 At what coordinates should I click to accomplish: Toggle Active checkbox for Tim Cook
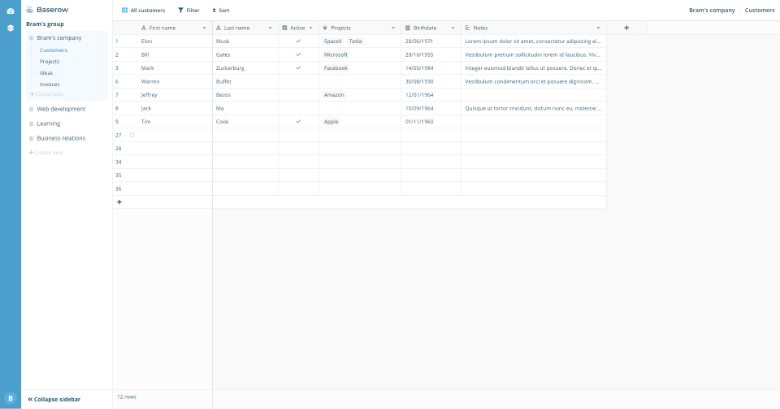point(298,121)
